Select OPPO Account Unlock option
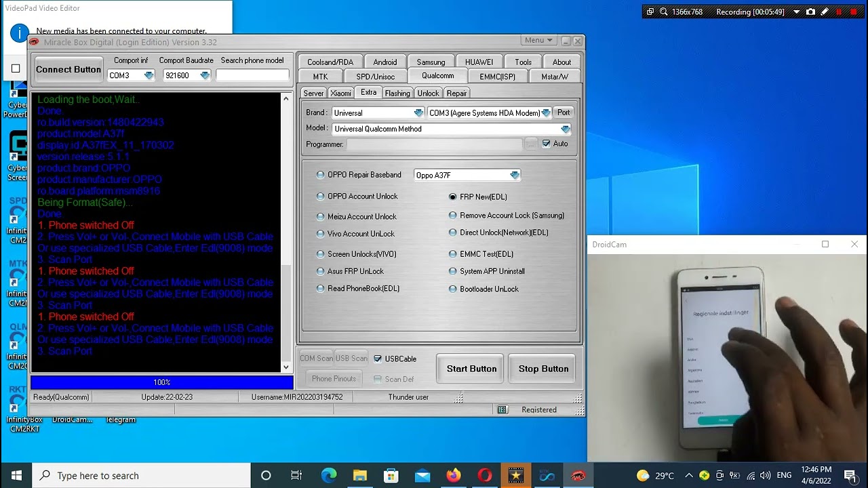The height and width of the screenshot is (488, 868). pos(357,197)
